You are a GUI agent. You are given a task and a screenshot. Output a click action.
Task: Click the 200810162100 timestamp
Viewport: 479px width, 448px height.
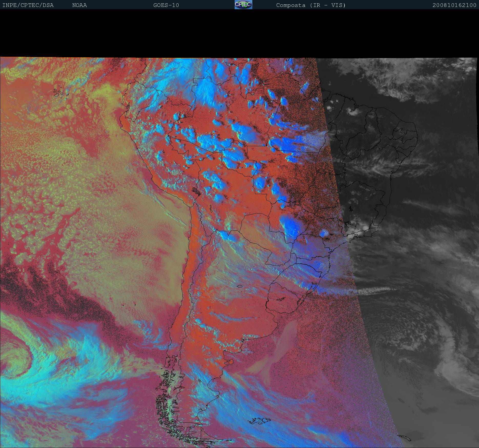click(454, 5)
